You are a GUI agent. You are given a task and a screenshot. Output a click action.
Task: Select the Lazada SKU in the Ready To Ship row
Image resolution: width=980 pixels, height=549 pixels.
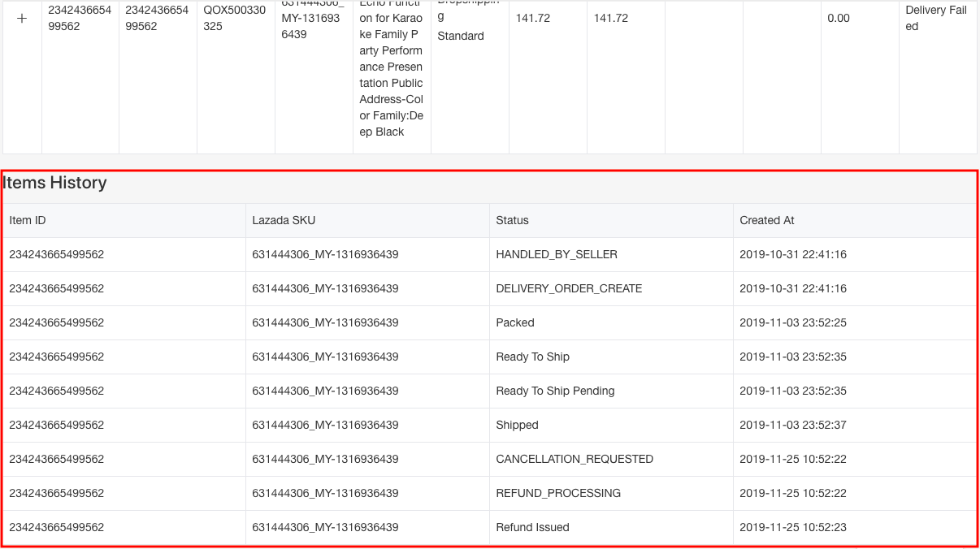click(x=325, y=357)
